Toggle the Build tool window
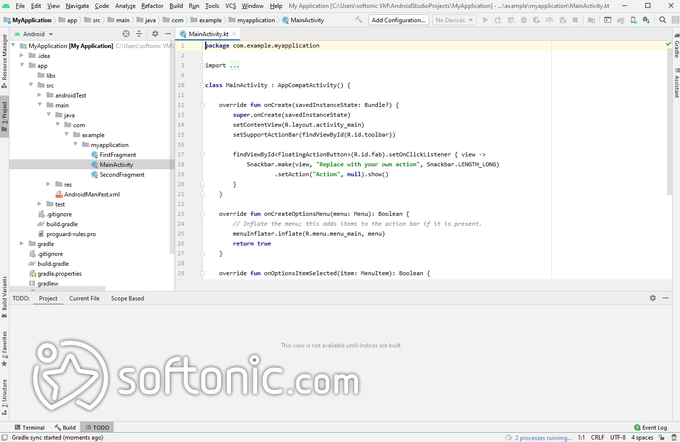 (x=65, y=427)
